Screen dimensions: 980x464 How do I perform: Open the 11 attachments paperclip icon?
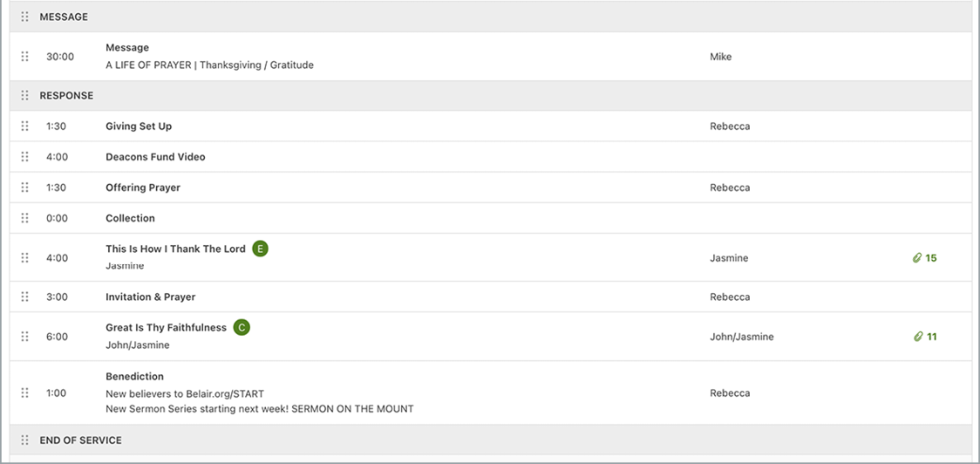917,337
